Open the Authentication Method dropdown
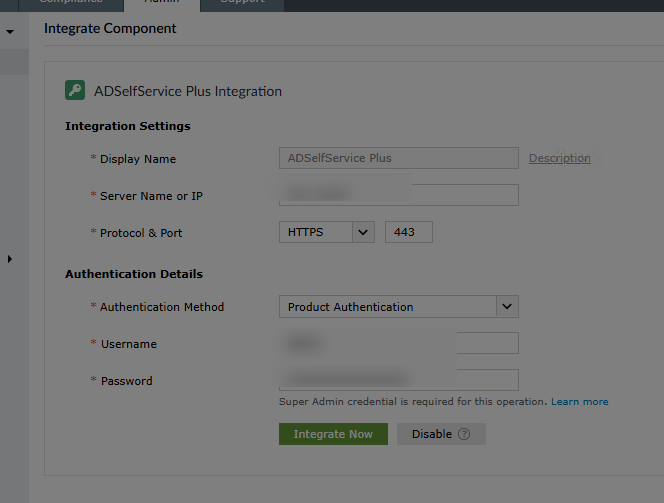This screenshot has height=503, width=664. point(399,307)
